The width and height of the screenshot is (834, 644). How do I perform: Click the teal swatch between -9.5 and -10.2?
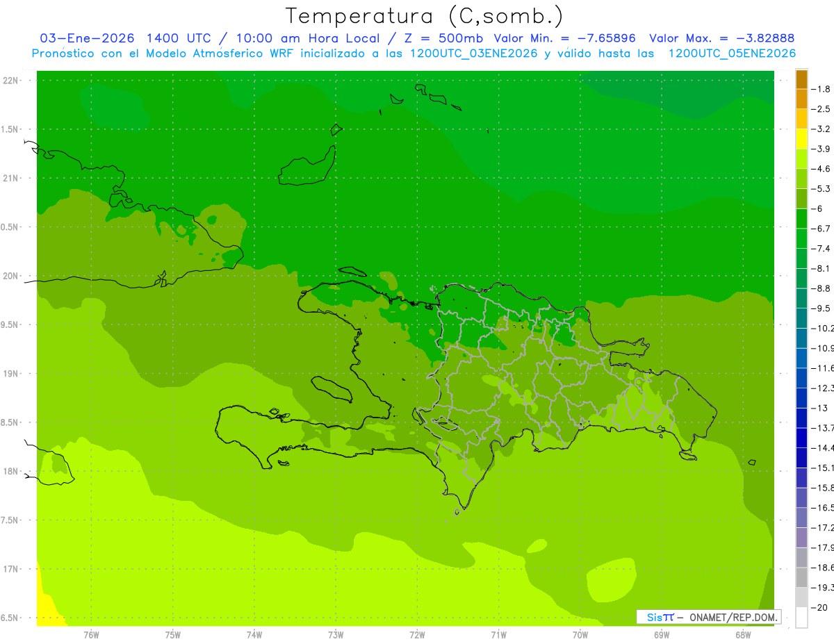801,318
